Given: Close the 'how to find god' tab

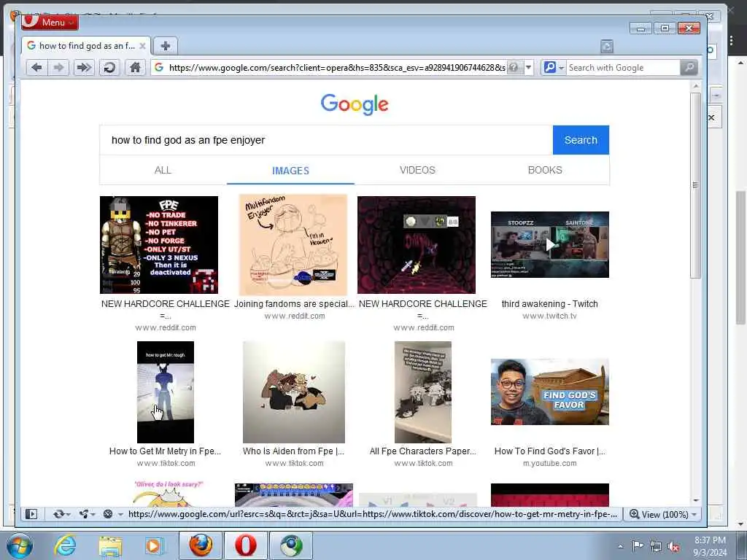Looking at the screenshot, I should [x=142, y=46].
